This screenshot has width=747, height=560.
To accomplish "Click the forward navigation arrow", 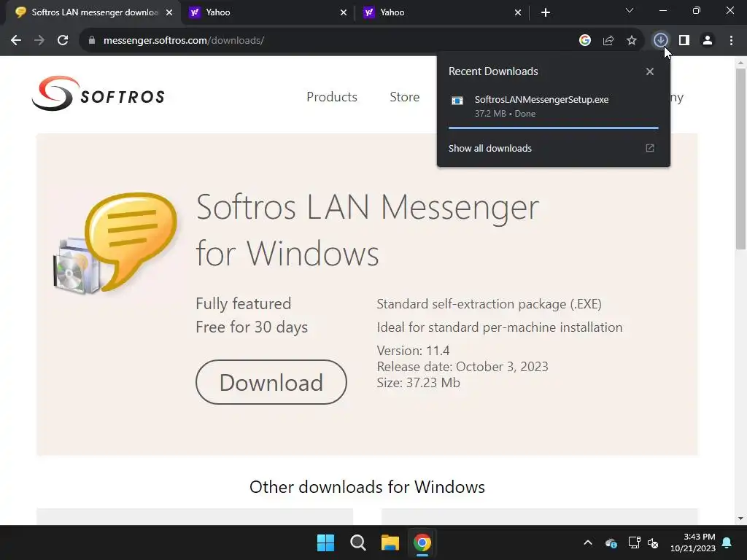I will (39, 41).
